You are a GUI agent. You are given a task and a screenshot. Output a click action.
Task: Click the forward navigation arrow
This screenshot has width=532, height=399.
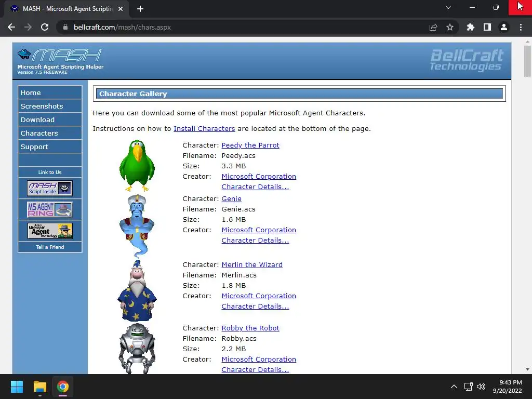click(x=28, y=27)
